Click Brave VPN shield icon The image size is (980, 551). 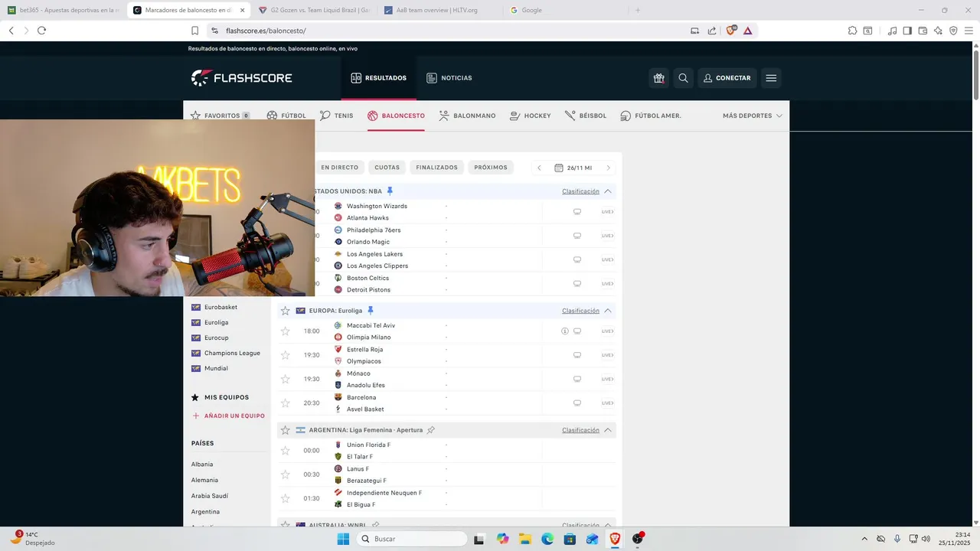point(953,31)
